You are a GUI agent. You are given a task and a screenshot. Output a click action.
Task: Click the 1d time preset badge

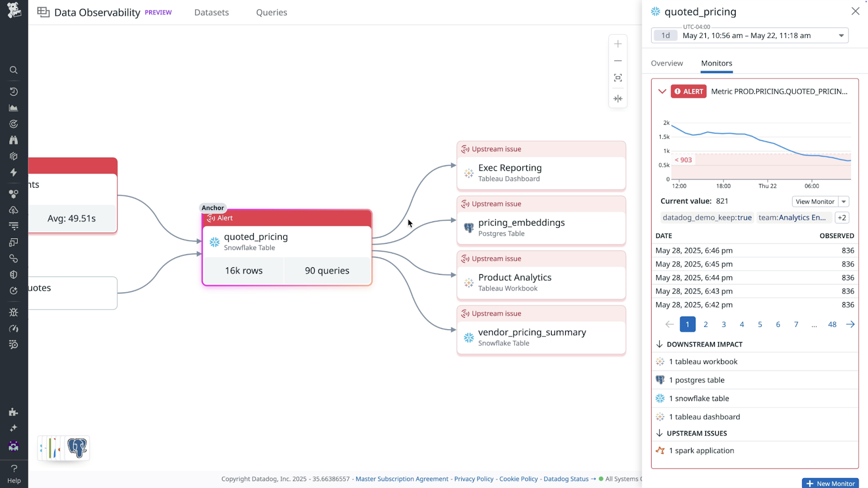point(666,36)
